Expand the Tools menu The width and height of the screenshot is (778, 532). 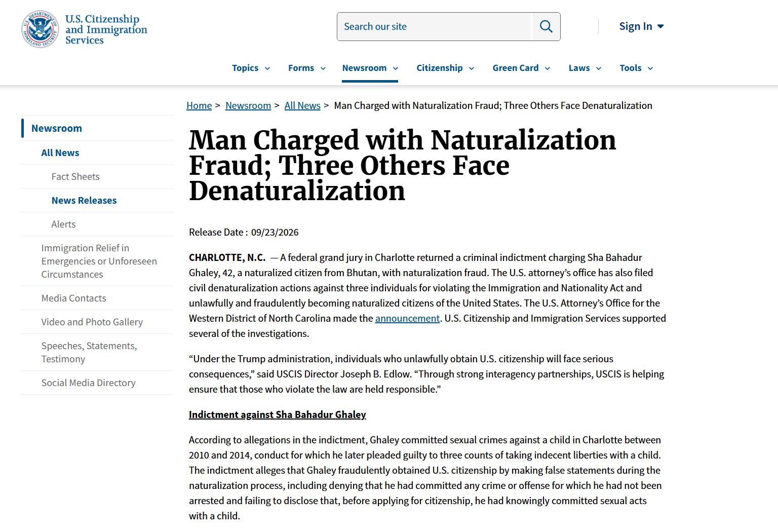click(636, 68)
